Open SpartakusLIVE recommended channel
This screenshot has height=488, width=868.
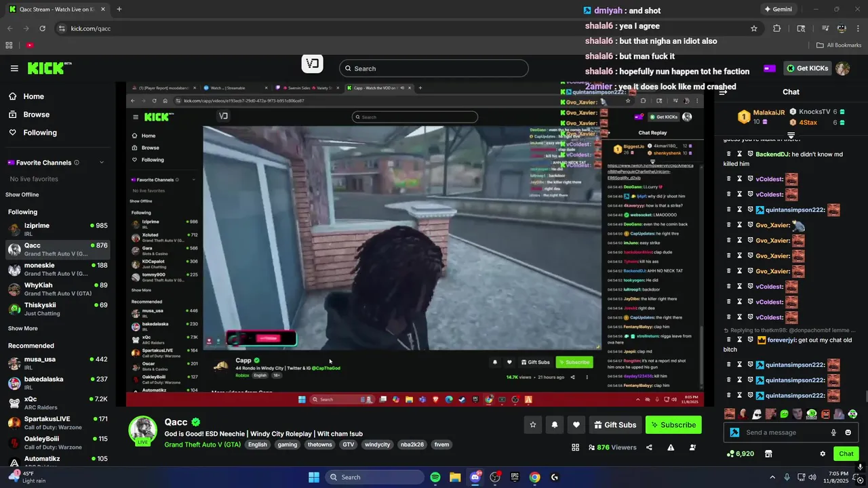(x=57, y=423)
